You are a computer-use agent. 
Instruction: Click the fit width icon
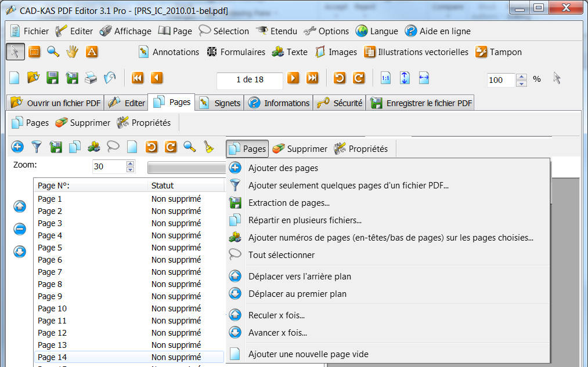click(x=424, y=78)
